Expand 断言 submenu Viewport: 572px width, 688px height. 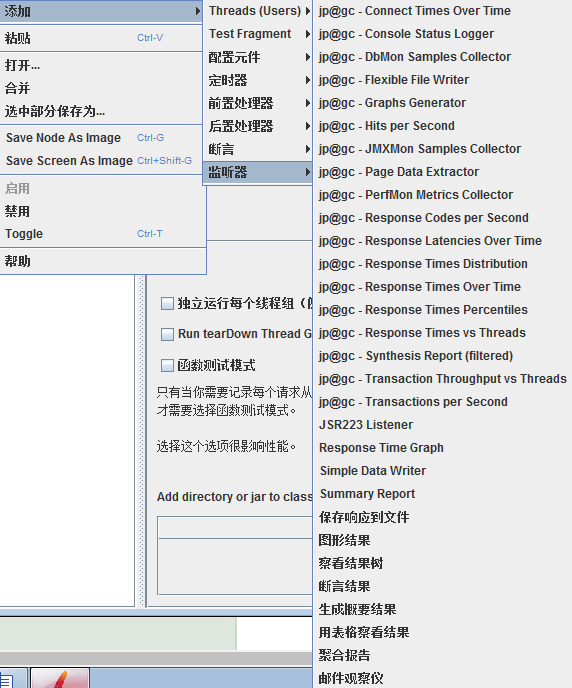[x=259, y=149]
